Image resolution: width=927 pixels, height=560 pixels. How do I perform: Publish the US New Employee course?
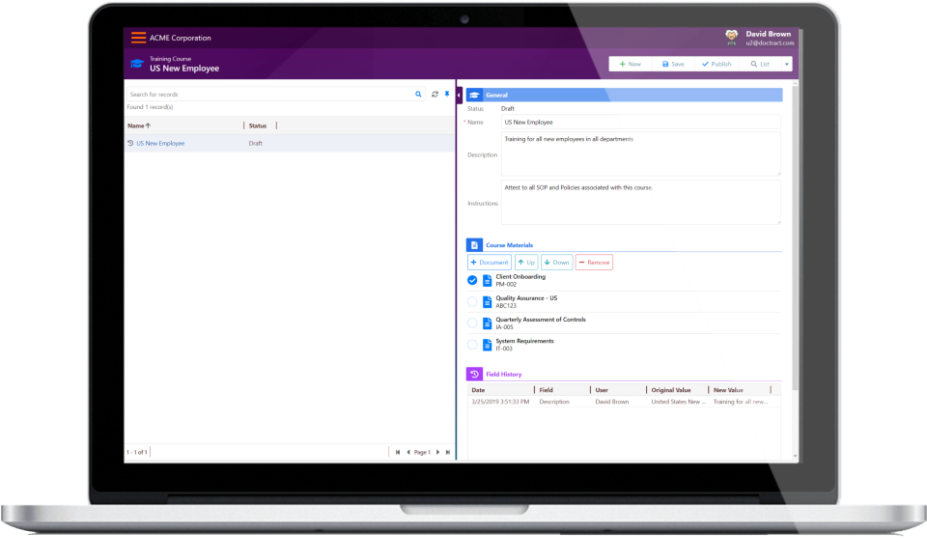pyautogui.click(x=716, y=63)
